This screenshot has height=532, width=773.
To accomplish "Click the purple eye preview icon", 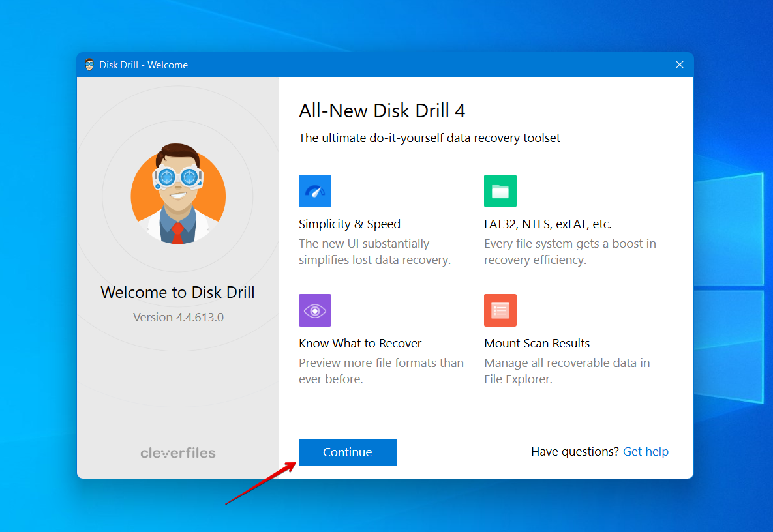I will click(x=315, y=310).
